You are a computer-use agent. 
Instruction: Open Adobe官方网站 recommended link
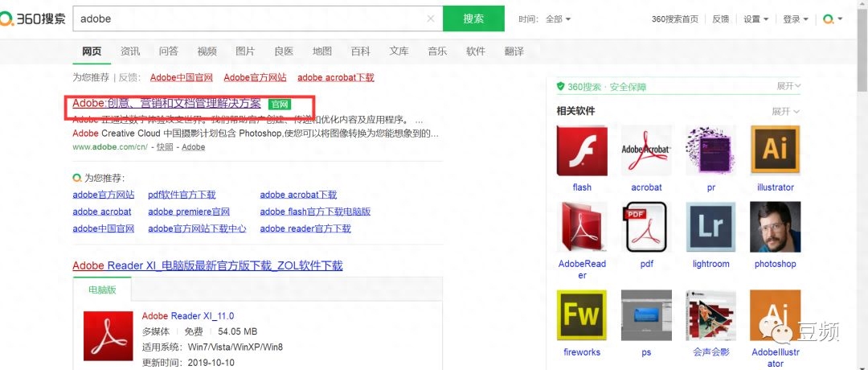tap(256, 77)
